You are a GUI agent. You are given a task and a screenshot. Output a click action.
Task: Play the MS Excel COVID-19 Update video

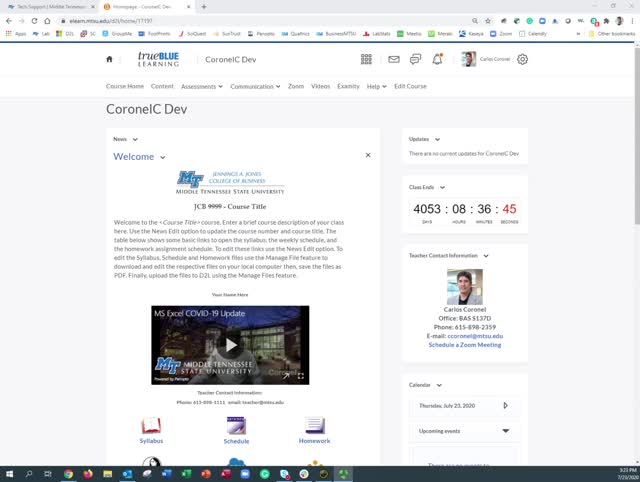pos(231,345)
